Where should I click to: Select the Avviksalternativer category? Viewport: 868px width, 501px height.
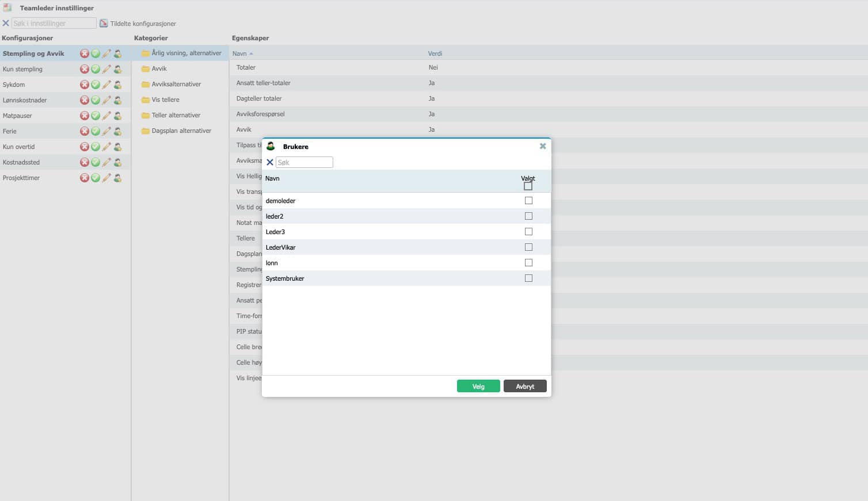point(176,84)
